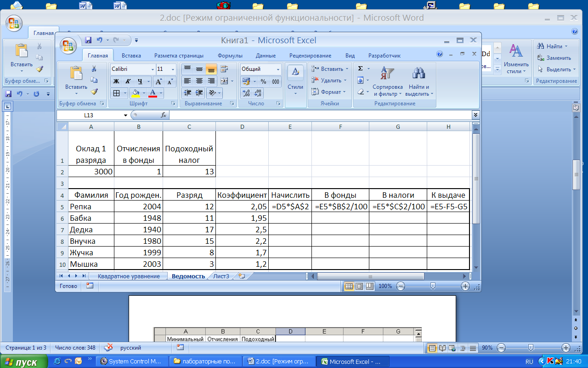588x368 pixels.
Task: Click the Excel horizontal scrollbar thumb
Action: pos(370,276)
